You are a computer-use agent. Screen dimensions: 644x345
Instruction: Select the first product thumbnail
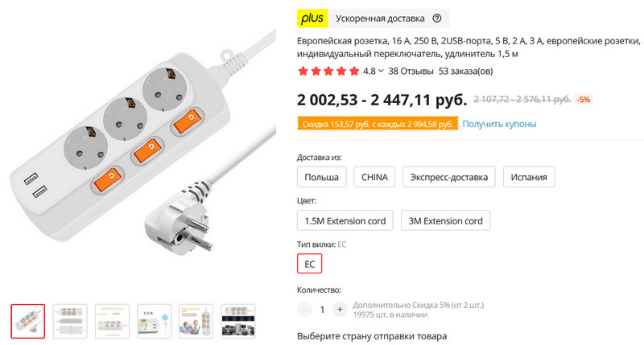28,321
